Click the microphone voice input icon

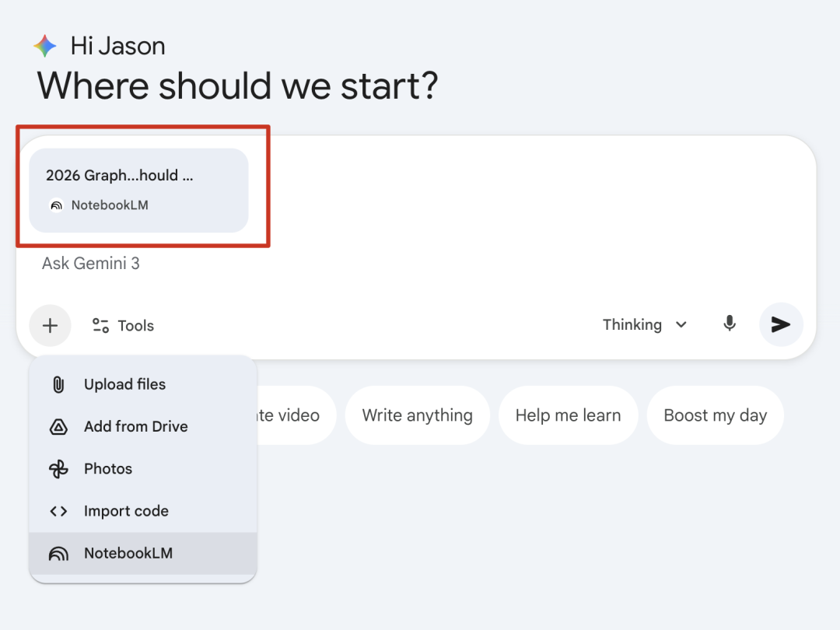[730, 324]
